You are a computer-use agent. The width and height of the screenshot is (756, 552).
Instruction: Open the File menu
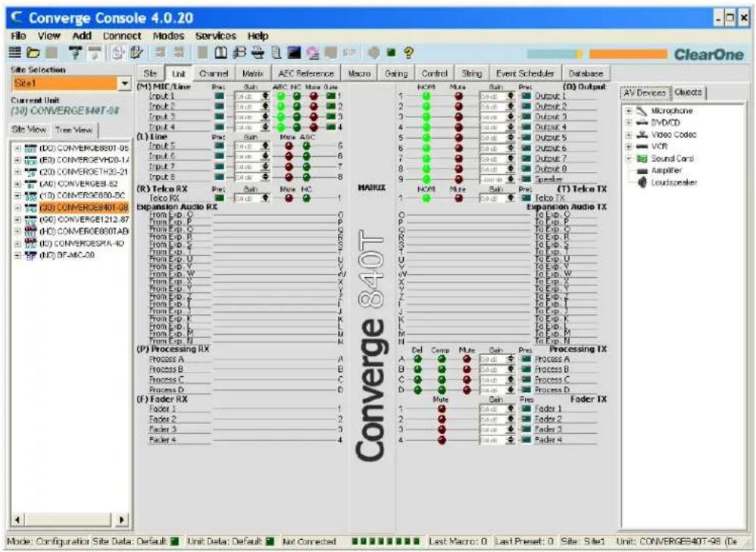[18, 36]
